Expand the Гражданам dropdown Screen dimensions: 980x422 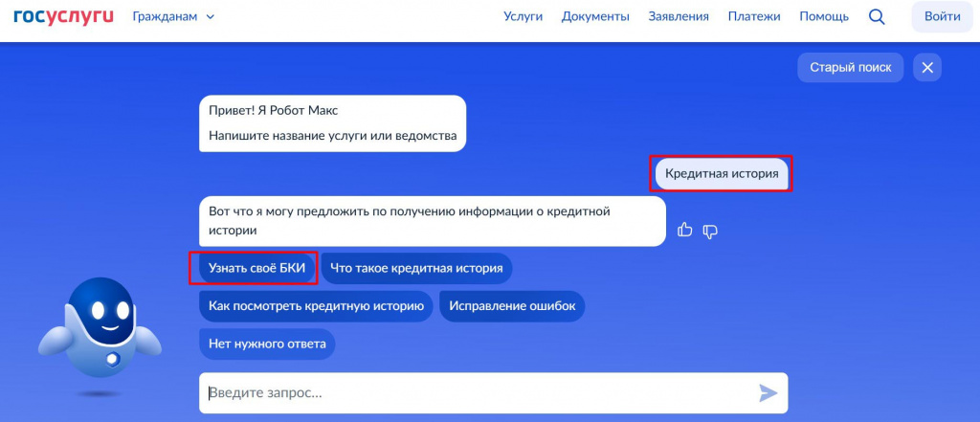(x=173, y=17)
